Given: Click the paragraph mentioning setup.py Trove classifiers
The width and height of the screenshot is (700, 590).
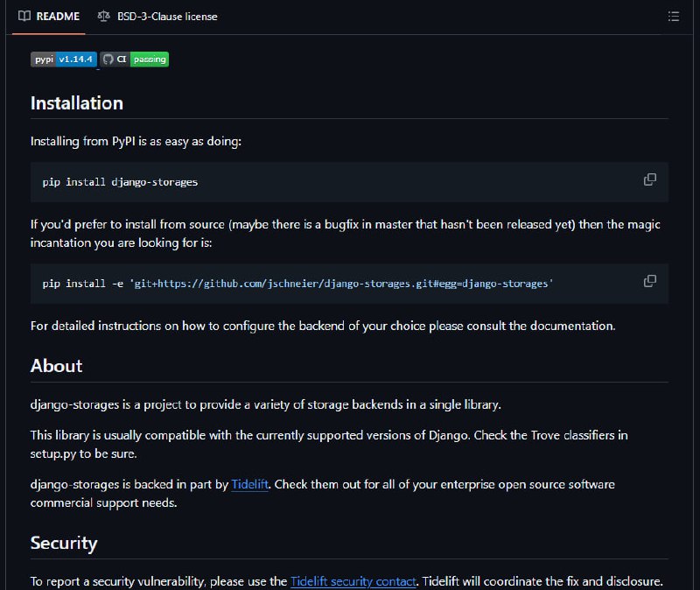Looking at the screenshot, I should 329,445.
